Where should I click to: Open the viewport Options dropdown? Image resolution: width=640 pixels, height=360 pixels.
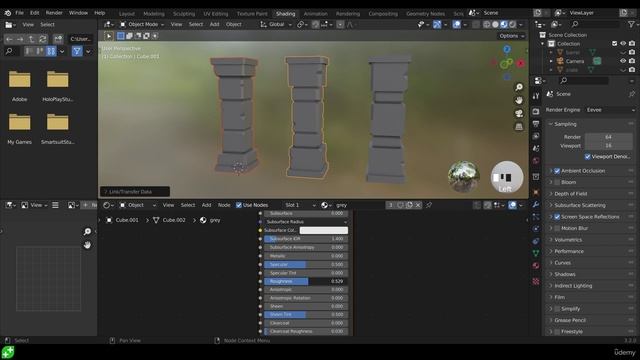click(x=512, y=36)
